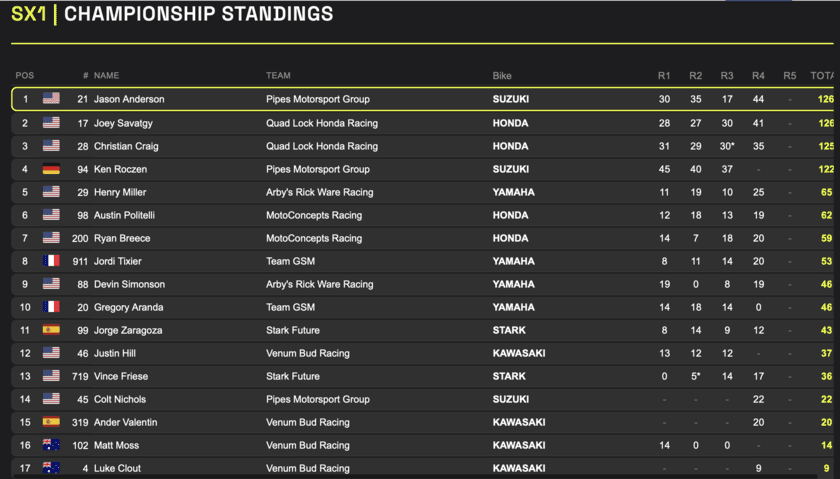The width and height of the screenshot is (840, 479).
Task: Sort by the POS column header
Action: (x=25, y=76)
